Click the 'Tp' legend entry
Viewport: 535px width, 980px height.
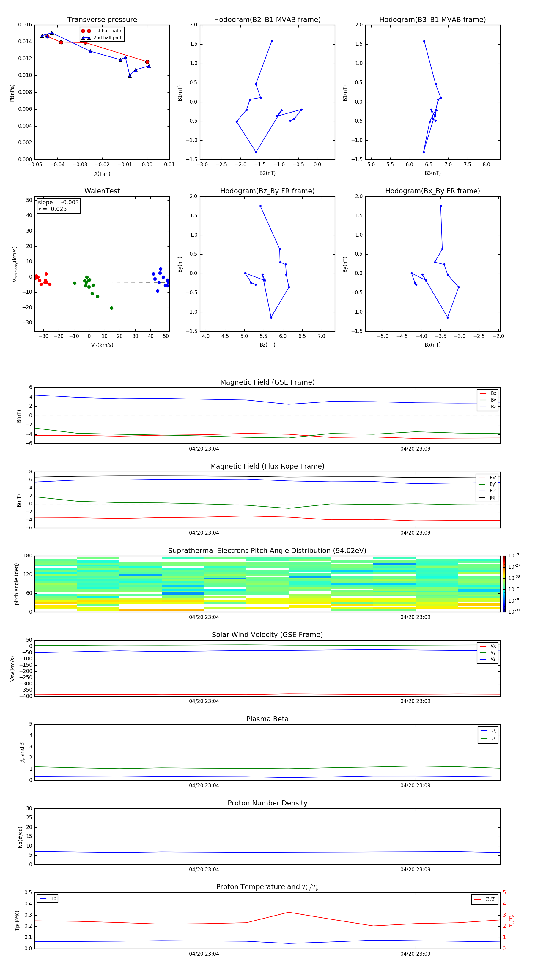48,899
